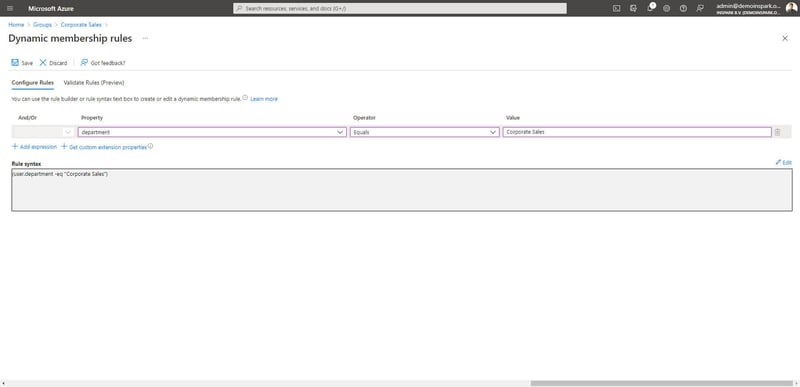The image size is (800, 387).
Task: Open the Azure portal hamburger menu
Action: [10, 8]
